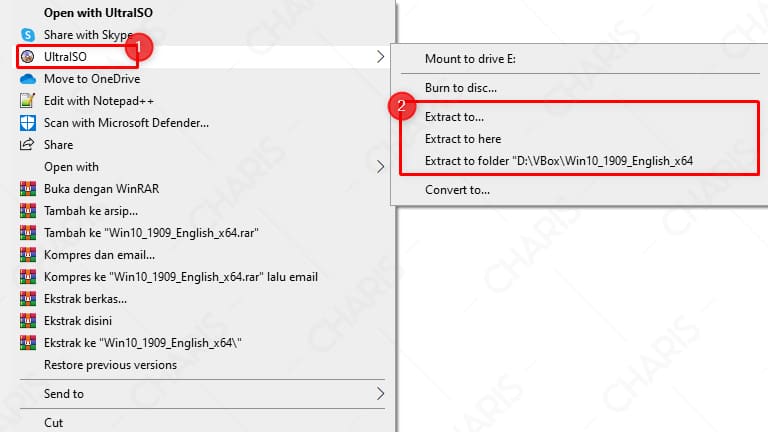
Task: Select Extract to here
Action: click(463, 139)
